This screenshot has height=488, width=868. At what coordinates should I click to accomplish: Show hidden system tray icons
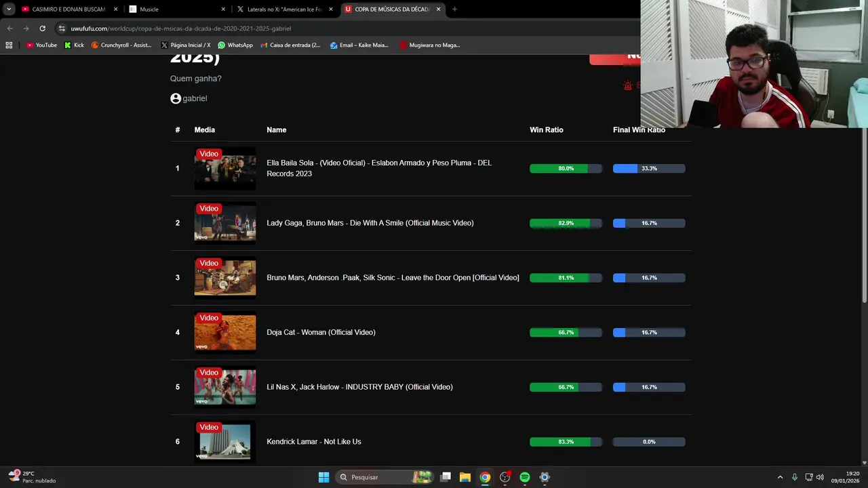click(x=780, y=477)
